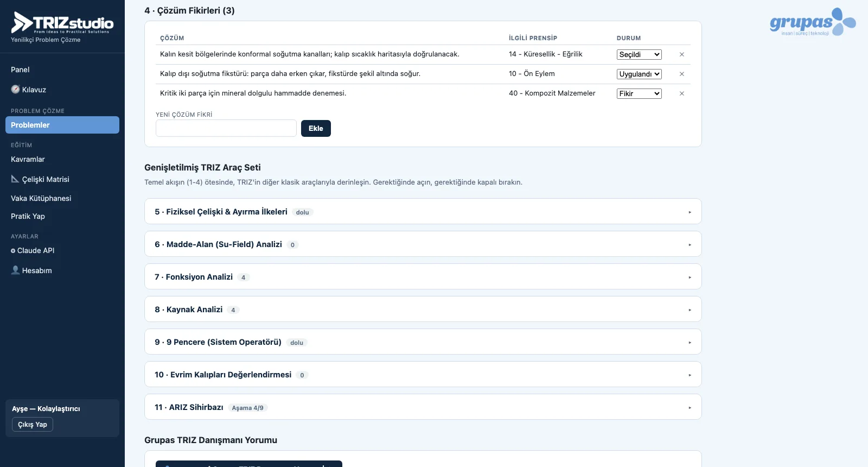Screen dimensions: 868x467
Task: Open the Çelişki Matrisi page
Action: (x=62, y=179)
